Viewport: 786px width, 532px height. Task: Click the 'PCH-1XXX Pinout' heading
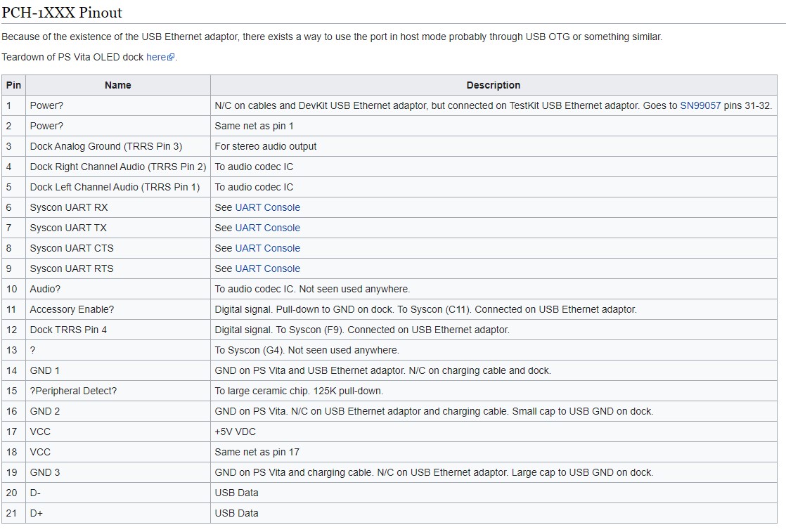pos(62,13)
